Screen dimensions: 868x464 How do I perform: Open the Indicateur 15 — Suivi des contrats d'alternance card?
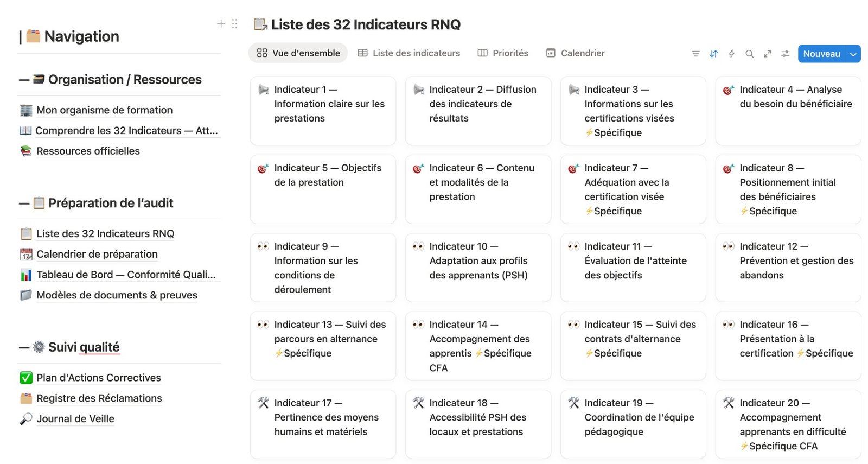tap(633, 346)
